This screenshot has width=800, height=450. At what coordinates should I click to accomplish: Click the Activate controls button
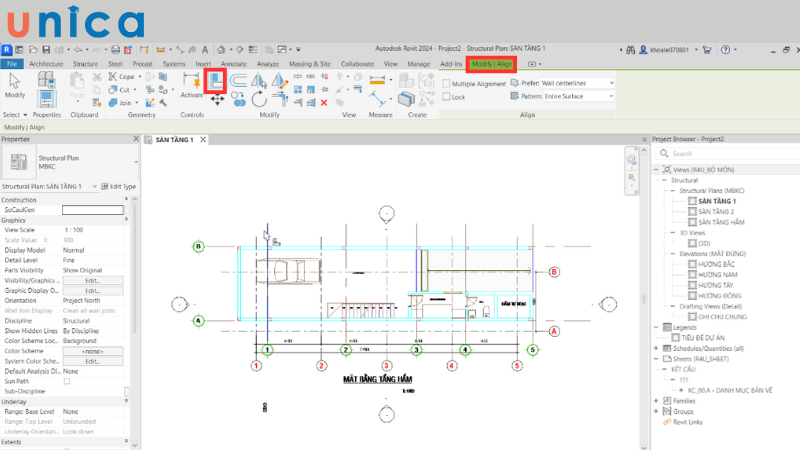(x=192, y=86)
